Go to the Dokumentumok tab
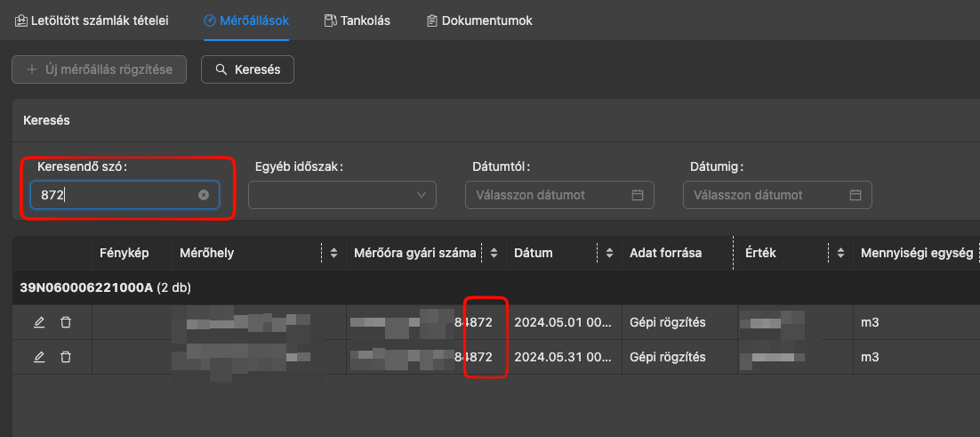The height and width of the screenshot is (437, 980). [479, 20]
